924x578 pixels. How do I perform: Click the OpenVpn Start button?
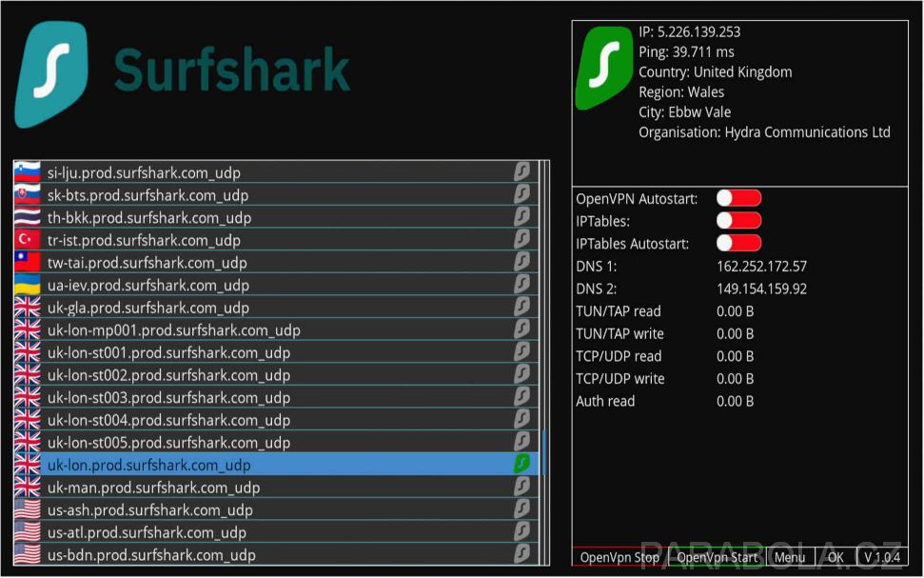pyautogui.click(x=718, y=557)
